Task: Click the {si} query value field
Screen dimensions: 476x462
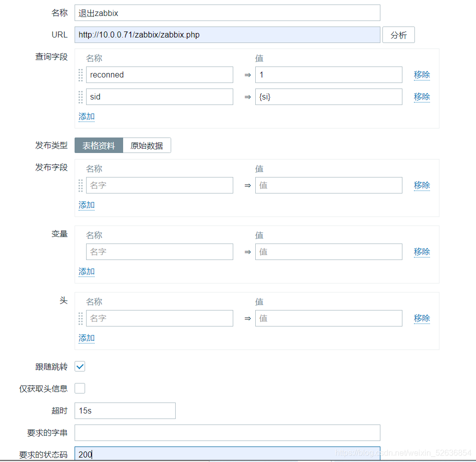Action: click(328, 97)
